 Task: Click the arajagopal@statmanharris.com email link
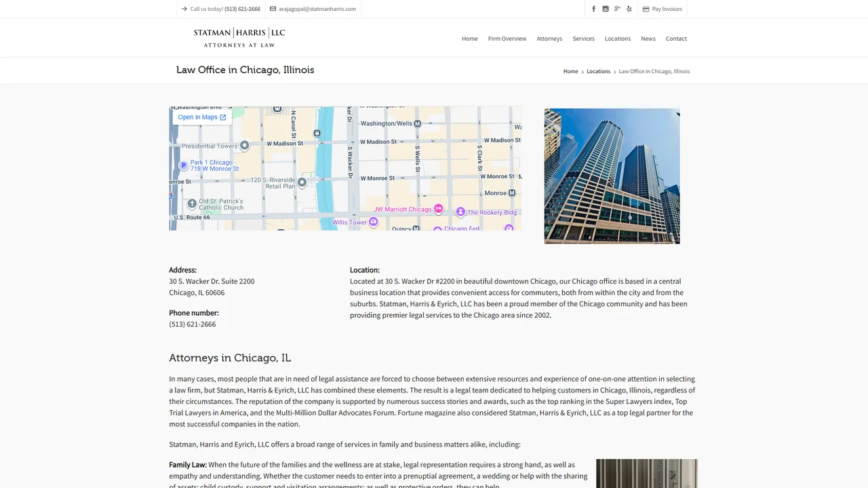(x=317, y=9)
